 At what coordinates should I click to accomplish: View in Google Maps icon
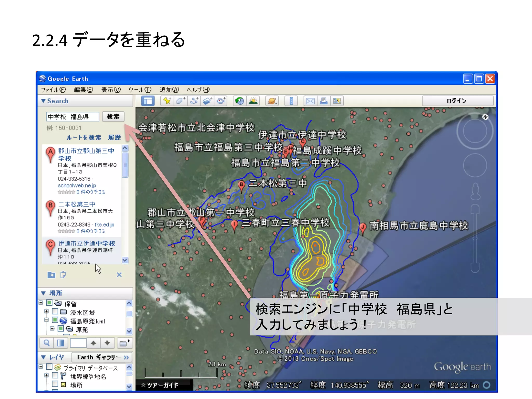point(337,101)
